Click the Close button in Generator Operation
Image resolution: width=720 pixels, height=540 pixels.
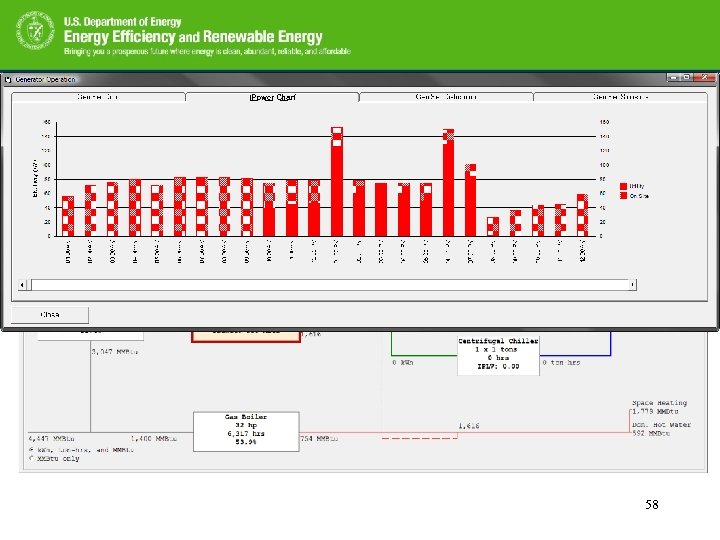[x=50, y=315]
